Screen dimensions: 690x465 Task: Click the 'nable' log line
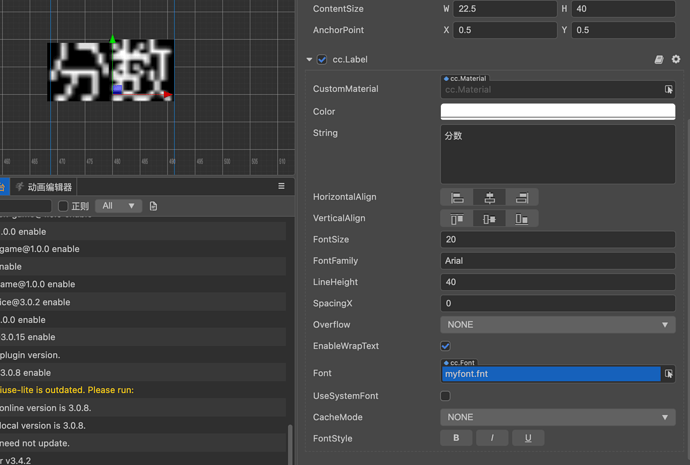click(x=143, y=267)
